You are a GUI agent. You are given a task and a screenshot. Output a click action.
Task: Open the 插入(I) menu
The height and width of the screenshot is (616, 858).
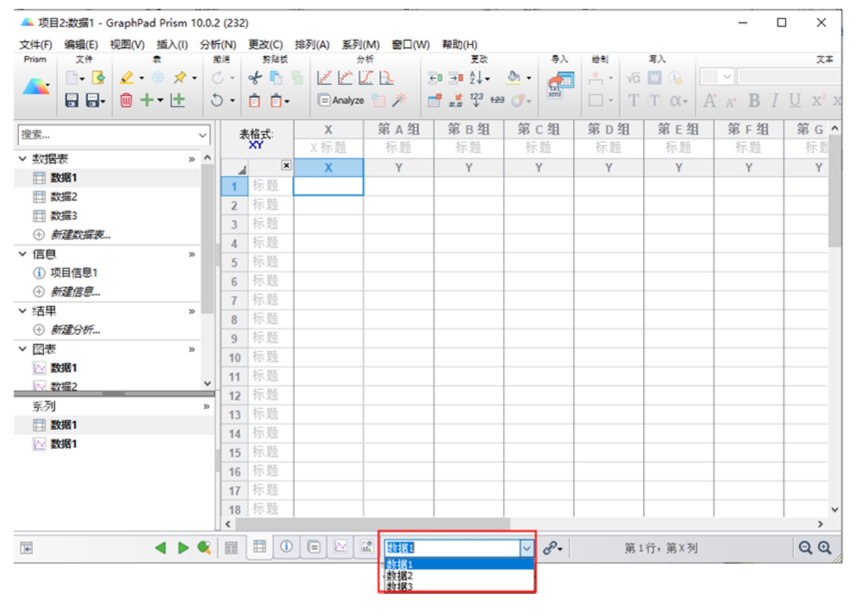(172, 44)
